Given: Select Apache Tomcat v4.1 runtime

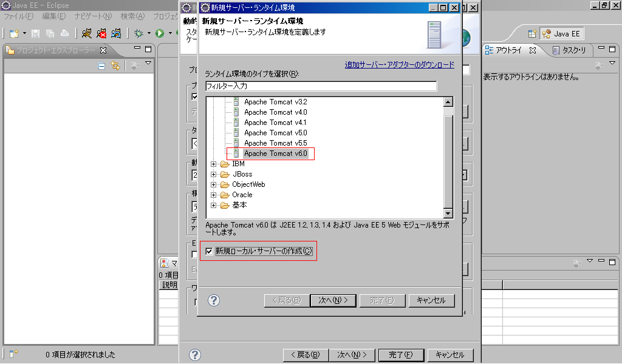Looking at the screenshot, I should 275,123.
